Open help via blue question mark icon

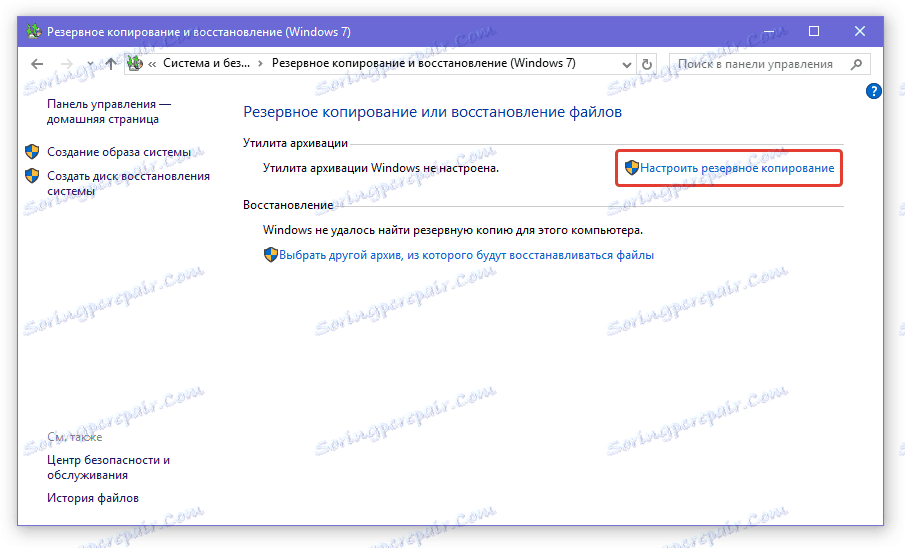(x=874, y=91)
